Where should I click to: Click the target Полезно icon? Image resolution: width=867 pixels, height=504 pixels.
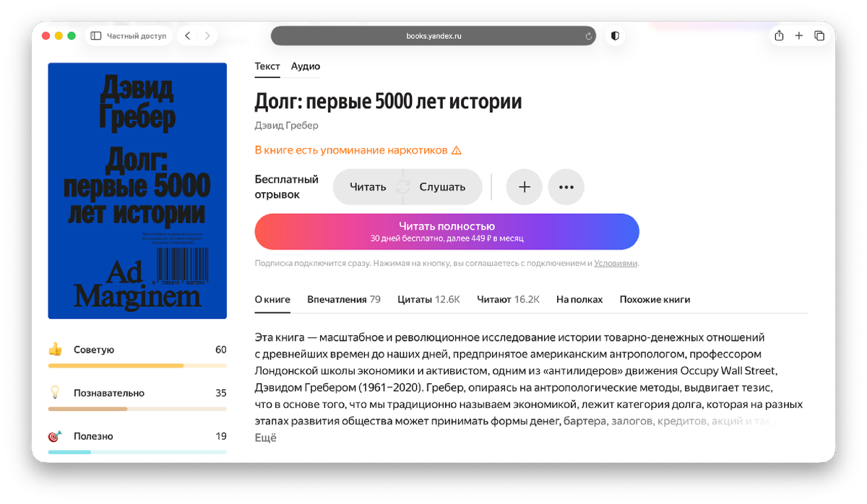[55, 436]
